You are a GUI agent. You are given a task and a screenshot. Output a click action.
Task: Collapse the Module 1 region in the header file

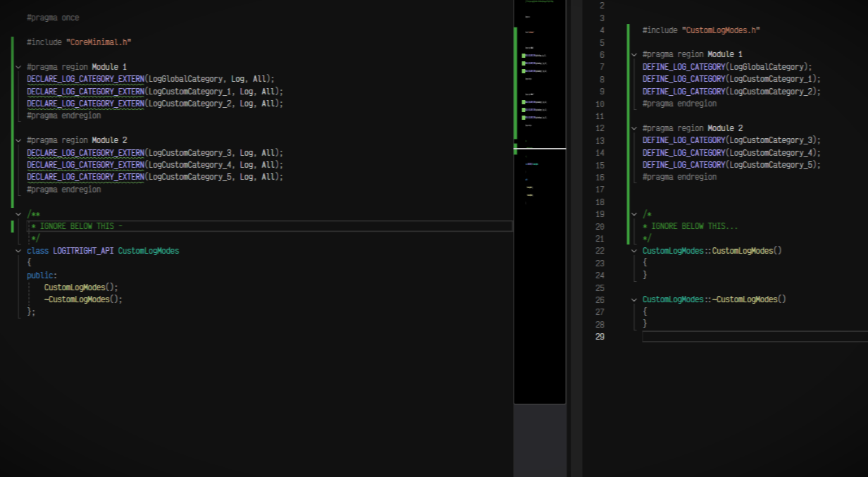(x=18, y=66)
